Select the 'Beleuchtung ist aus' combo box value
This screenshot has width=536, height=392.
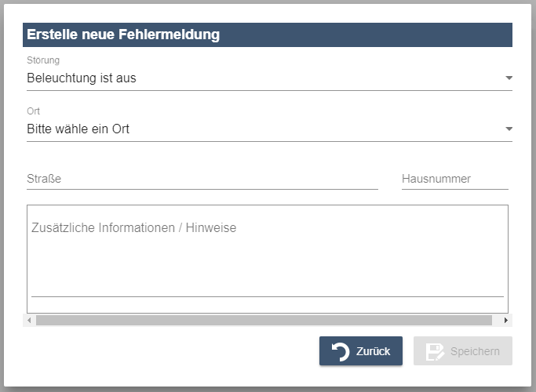[82, 78]
